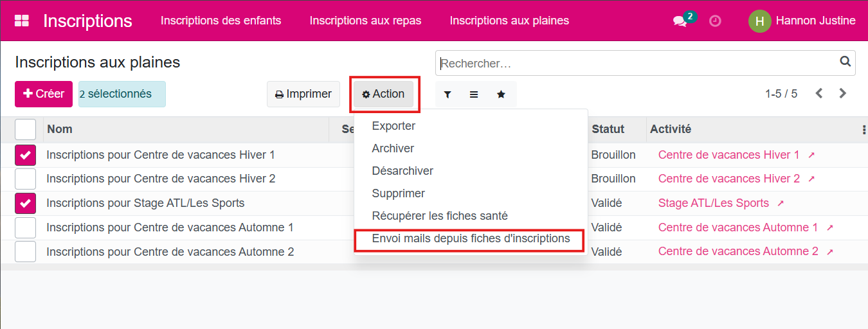Select Exporter from the Action menu
The width and height of the screenshot is (868, 329).
[x=393, y=126]
